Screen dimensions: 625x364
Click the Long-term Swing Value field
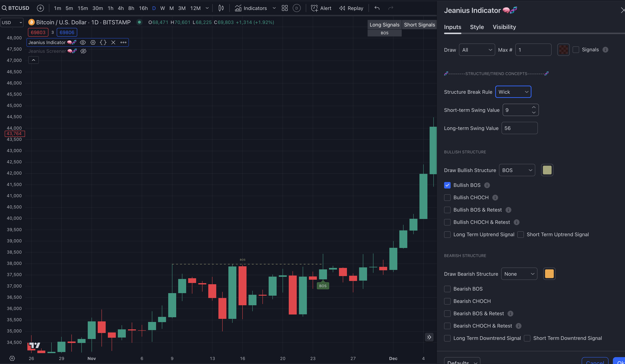519,128
